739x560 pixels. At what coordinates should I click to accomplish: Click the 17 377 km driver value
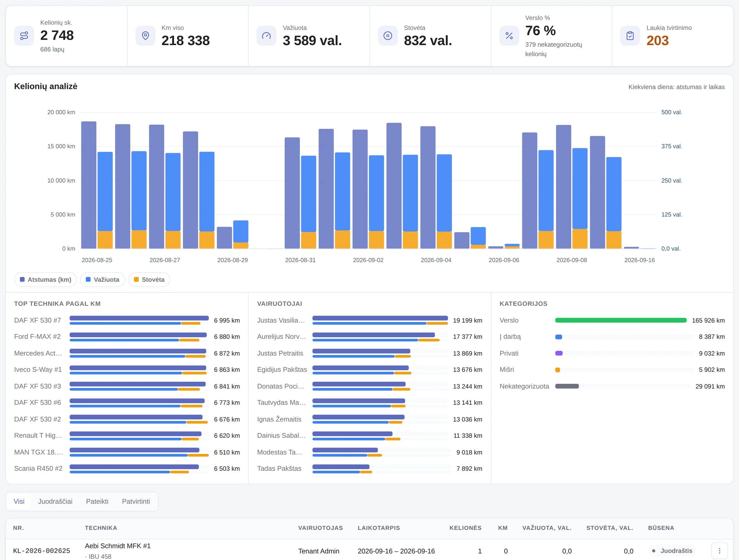[467, 337]
